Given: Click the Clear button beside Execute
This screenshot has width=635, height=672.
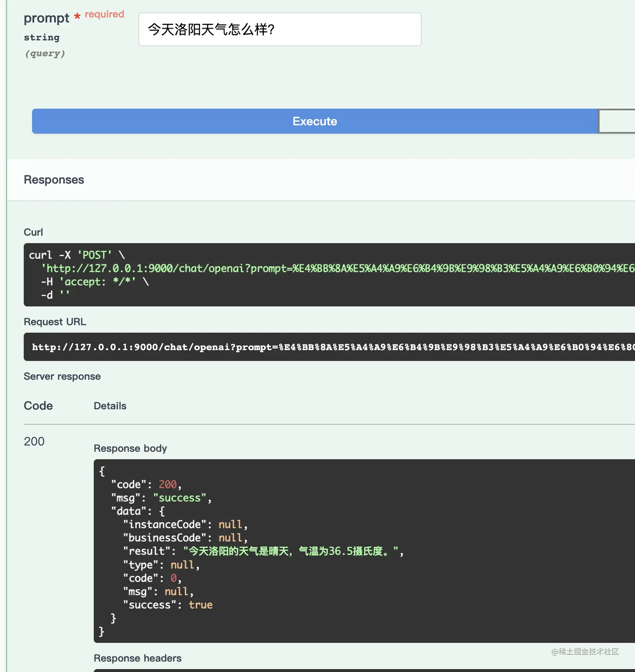Looking at the screenshot, I should click(x=617, y=121).
